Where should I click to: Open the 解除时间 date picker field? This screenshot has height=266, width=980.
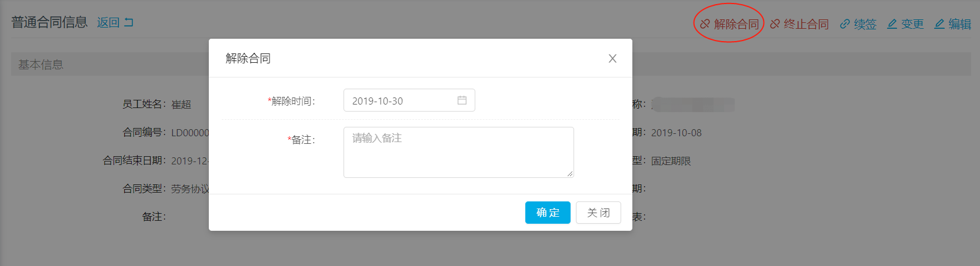pos(409,100)
